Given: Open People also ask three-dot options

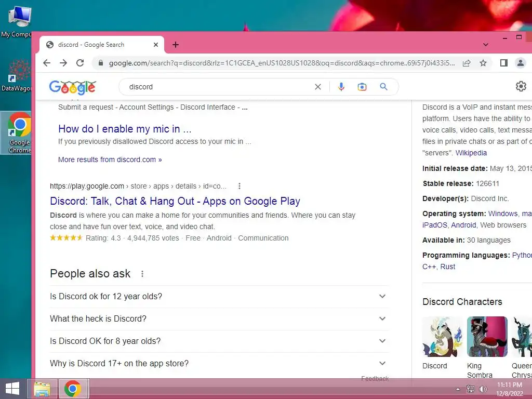Looking at the screenshot, I should tap(142, 273).
